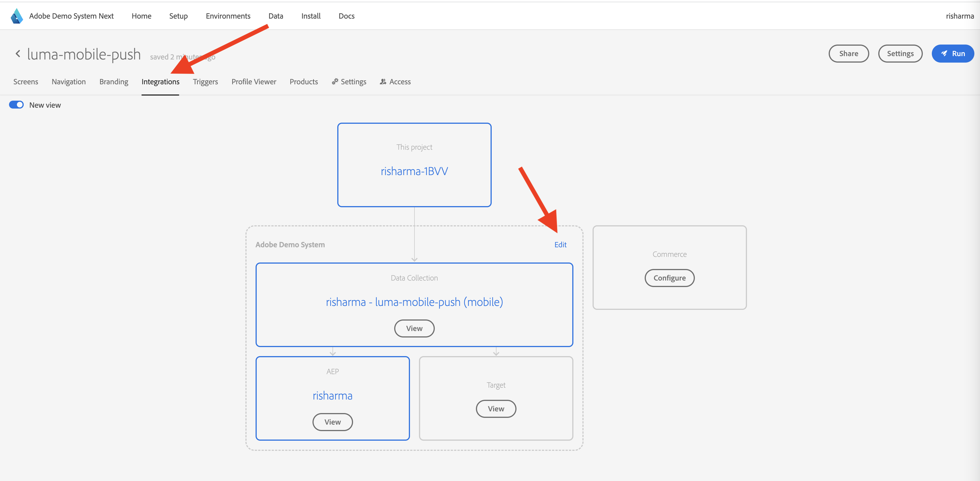This screenshot has height=481, width=980.
Task: Click Configure in the Commerce card
Action: click(x=669, y=278)
